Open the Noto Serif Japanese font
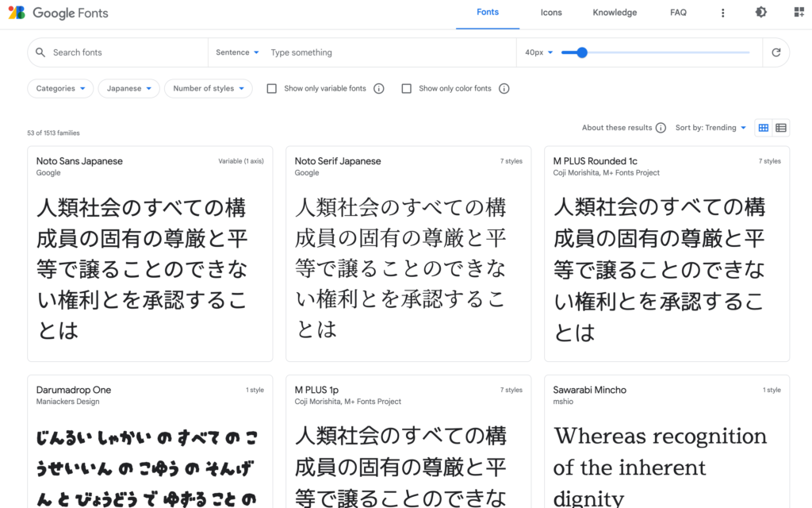812x508 pixels. (x=338, y=161)
